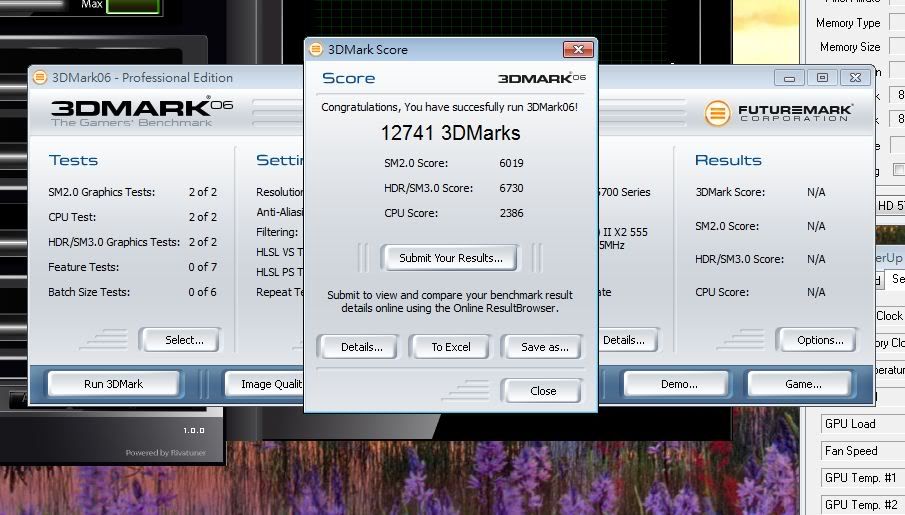
Task: Click Futuremark Corporation logo
Action: [777, 113]
